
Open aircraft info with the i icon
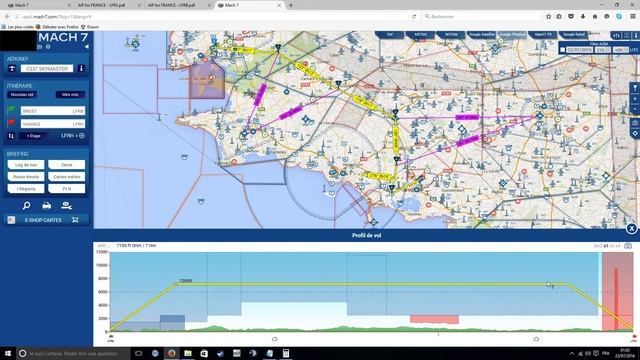pos(81,68)
